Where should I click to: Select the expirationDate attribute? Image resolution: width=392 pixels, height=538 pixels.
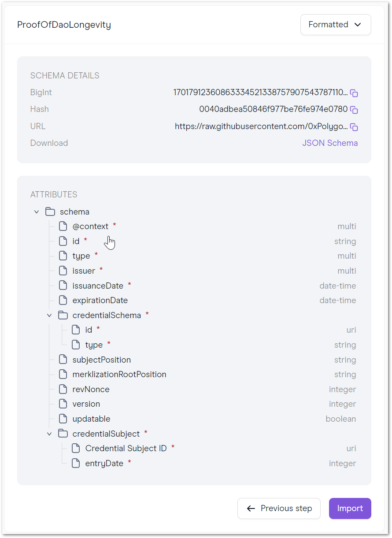(x=100, y=301)
